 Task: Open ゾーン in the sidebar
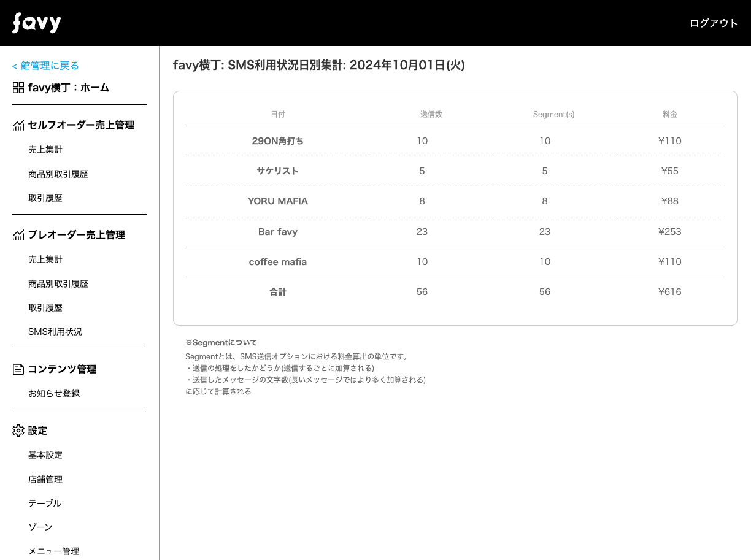(x=40, y=527)
